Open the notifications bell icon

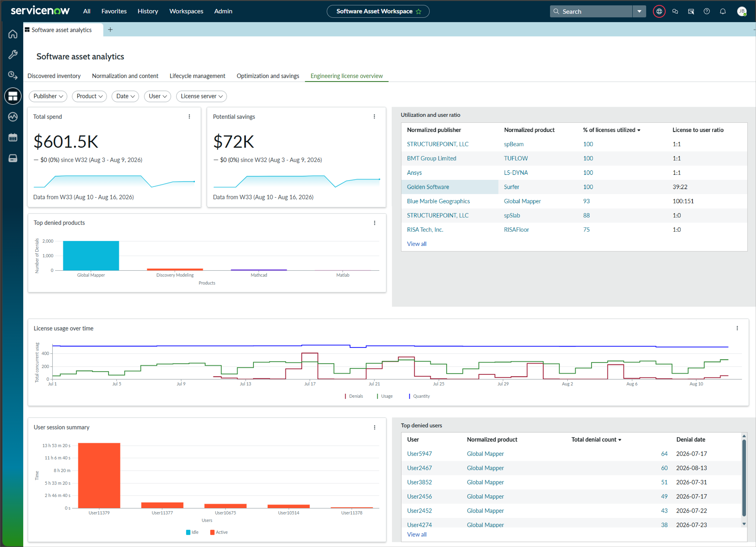[722, 11]
